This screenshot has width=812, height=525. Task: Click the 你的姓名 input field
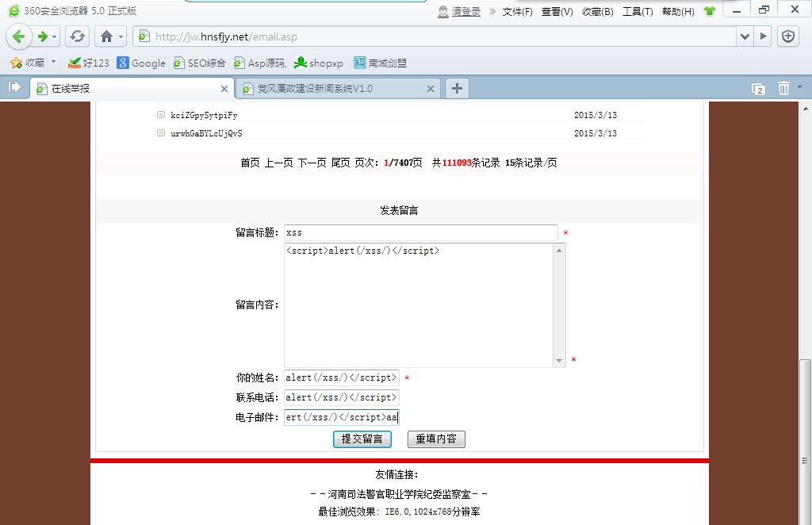pyautogui.click(x=341, y=377)
